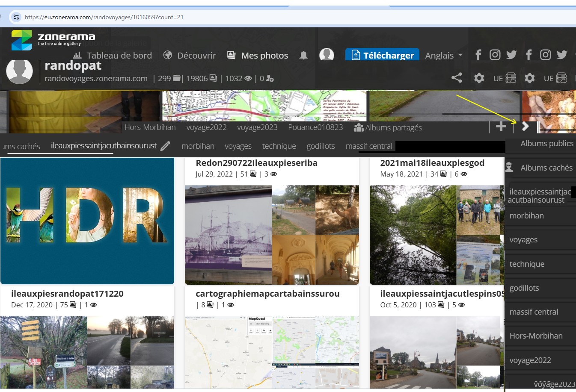Select the Pouance010823 tab
The height and width of the screenshot is (392, 576).
[x=315, y=127]
